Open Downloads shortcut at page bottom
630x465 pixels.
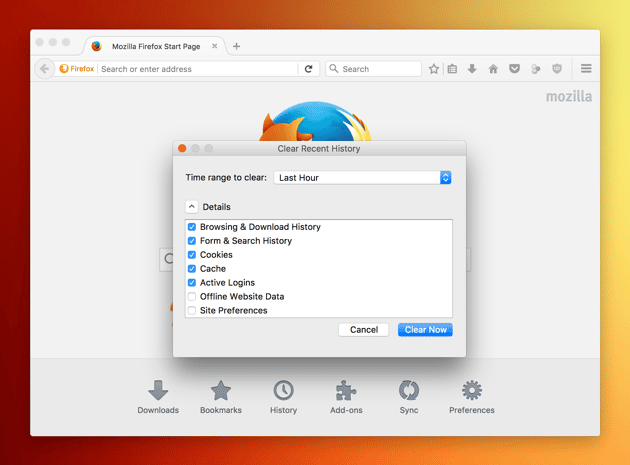(158, 397)
